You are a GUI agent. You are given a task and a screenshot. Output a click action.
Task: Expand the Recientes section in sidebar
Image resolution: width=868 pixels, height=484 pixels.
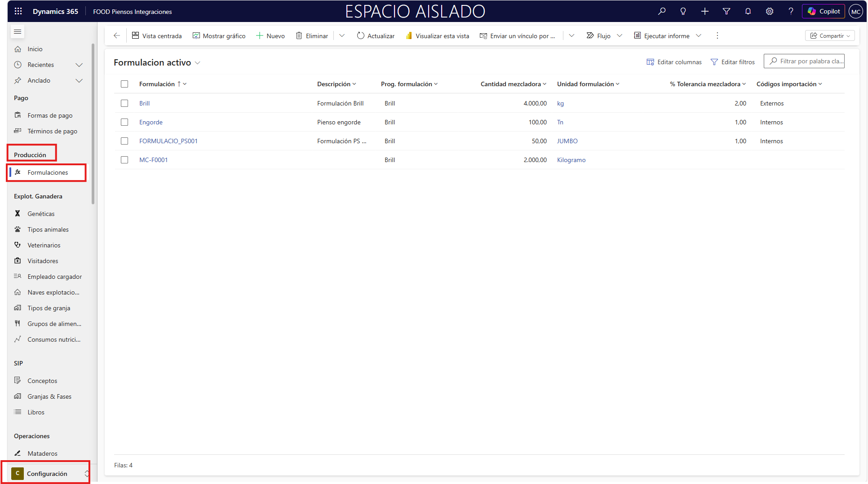(x=79, y=65)
